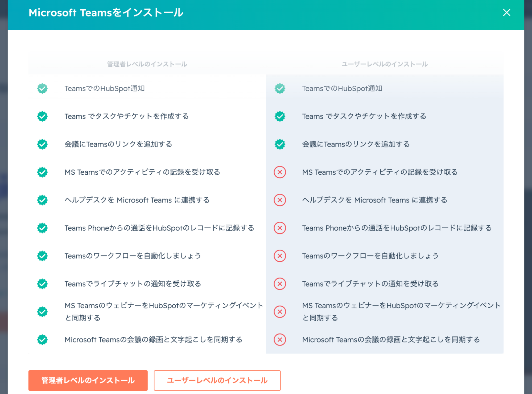Click admin column text TeamsでのHubSpot通知
The width and height of the screenshot is (532, 394).
(105, 88)
